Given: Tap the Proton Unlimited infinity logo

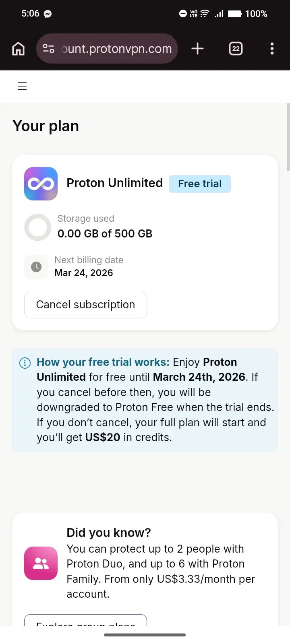Looking at the screenshot, I should click(x=41, y=184).
